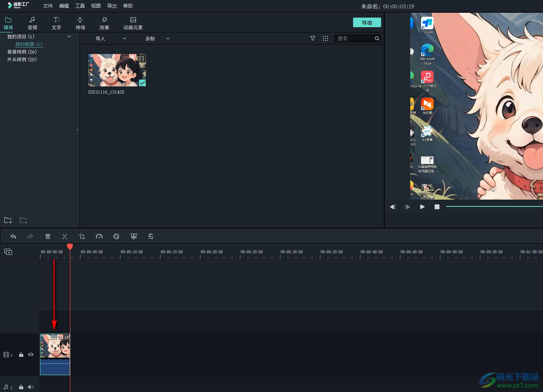This screenshot has height=392, width=543.
Task: Click the teal 导出 export button
Action: point(367,22)
